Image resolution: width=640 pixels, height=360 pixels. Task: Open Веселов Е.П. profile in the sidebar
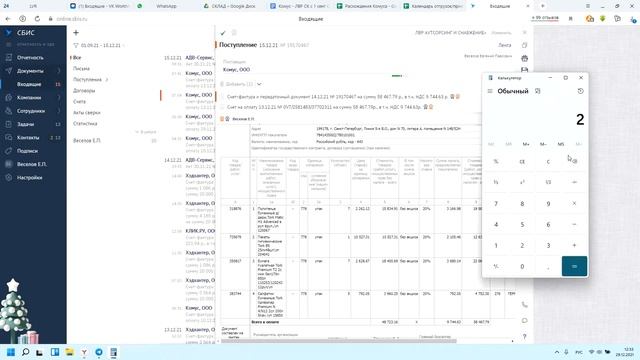click(32, 164)
